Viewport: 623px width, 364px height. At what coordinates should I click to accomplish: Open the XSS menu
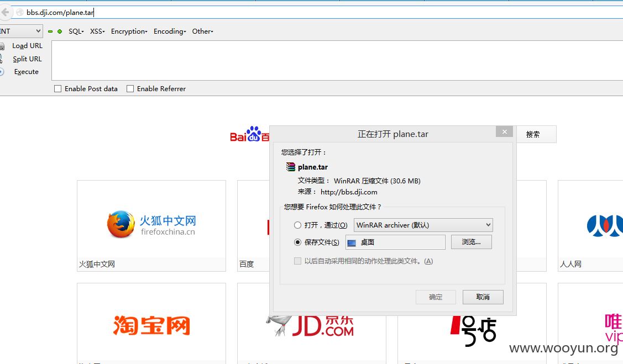pyautogui.click(x=97, y=31)
